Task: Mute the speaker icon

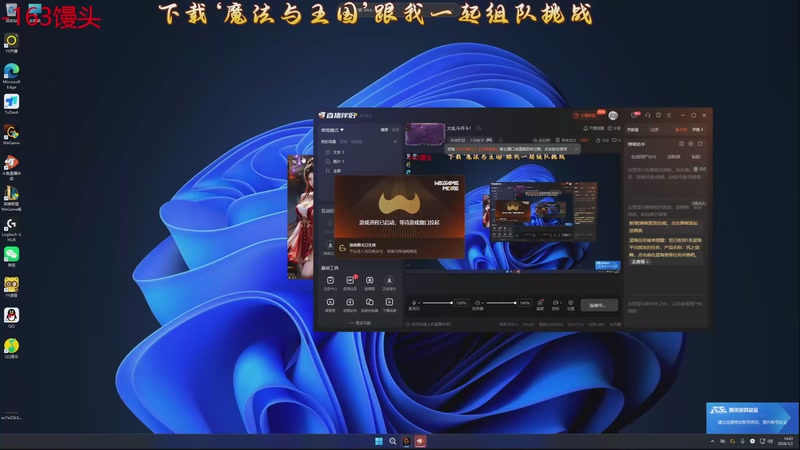Action: [478, 303]
